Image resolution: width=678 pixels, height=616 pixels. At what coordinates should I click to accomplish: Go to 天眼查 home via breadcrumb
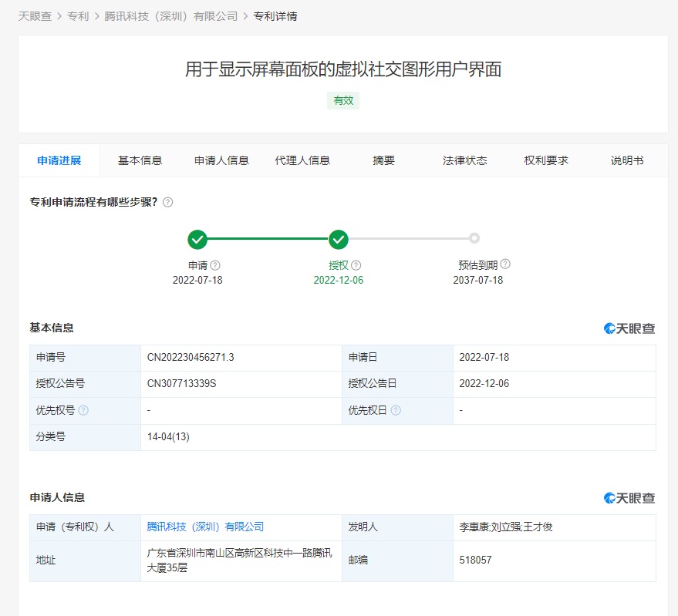[35, 16]
